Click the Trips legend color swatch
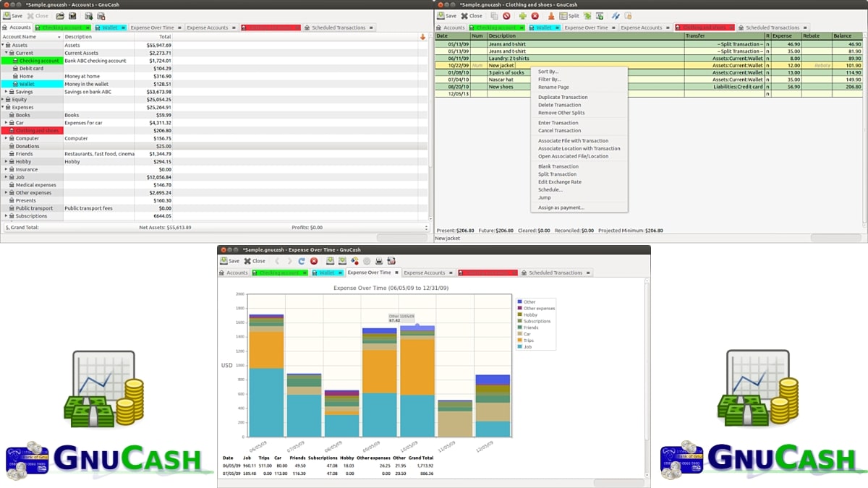The width and height of the screenshot is (868, 488). [x=519, y=341]
